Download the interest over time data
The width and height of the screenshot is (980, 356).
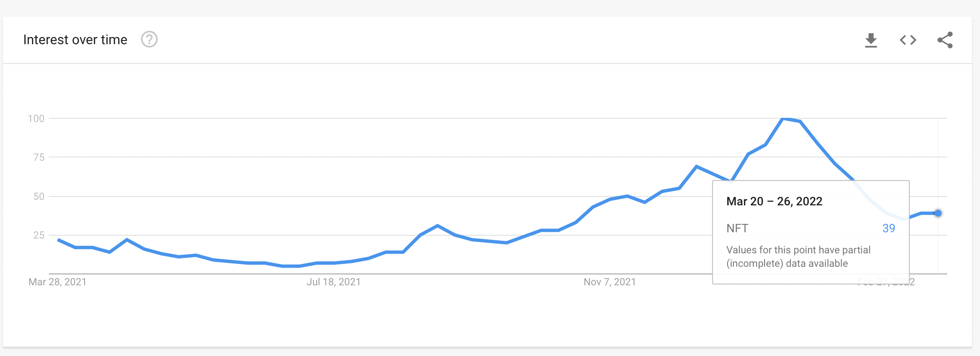pos(871,40)
